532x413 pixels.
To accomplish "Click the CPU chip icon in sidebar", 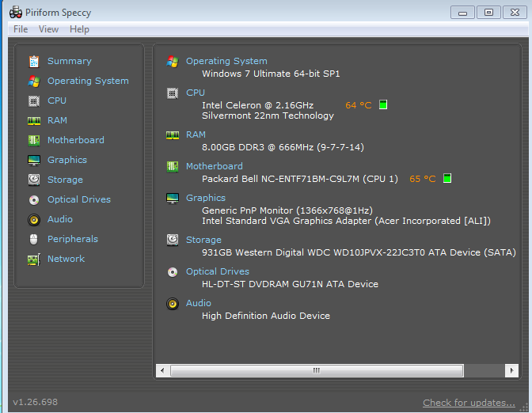I will pos(34,101).
